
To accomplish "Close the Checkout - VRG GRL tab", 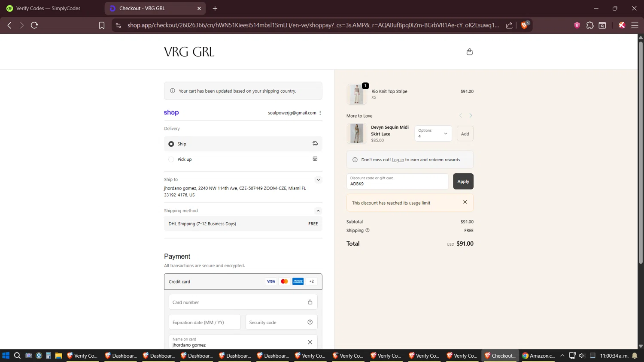I will tap(199, 8).
